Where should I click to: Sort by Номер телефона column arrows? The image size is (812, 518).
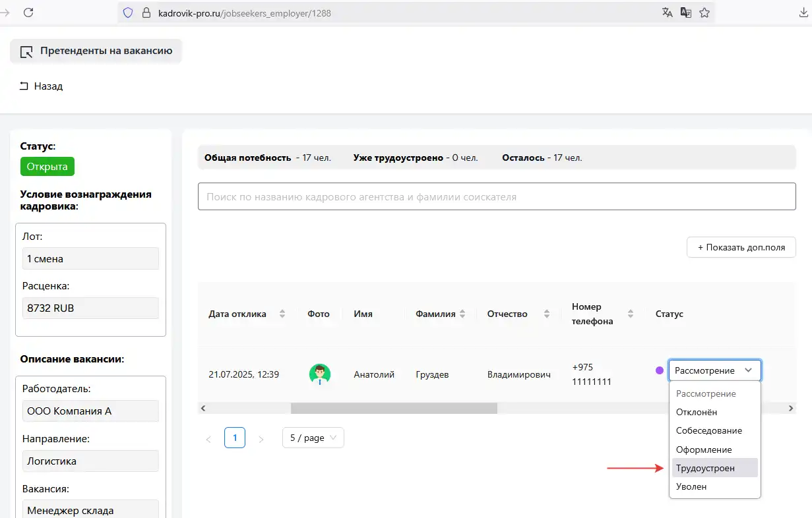[631, 314]
